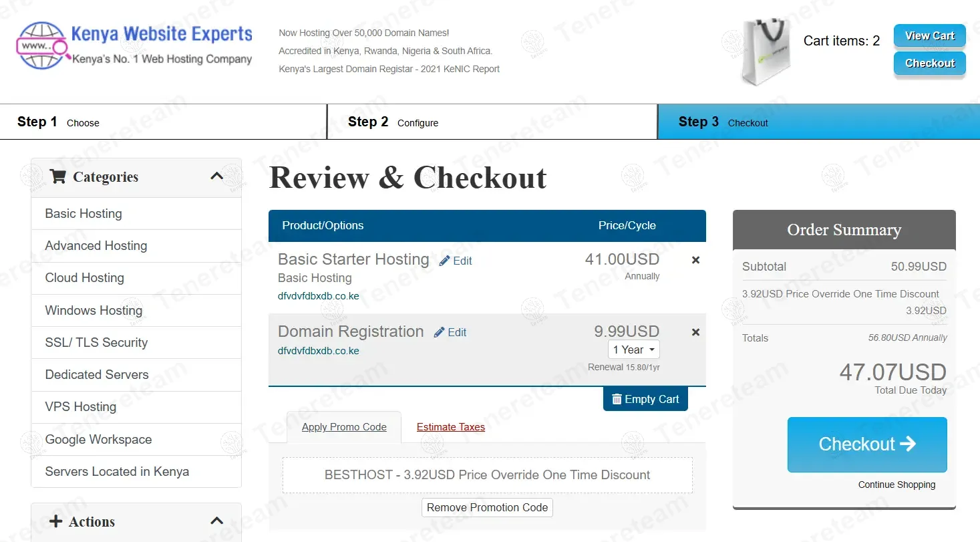Image resolution: width=980 pixels, height=542 pixels.
Task: Click the Continue Shopping link
Action: 896,485
